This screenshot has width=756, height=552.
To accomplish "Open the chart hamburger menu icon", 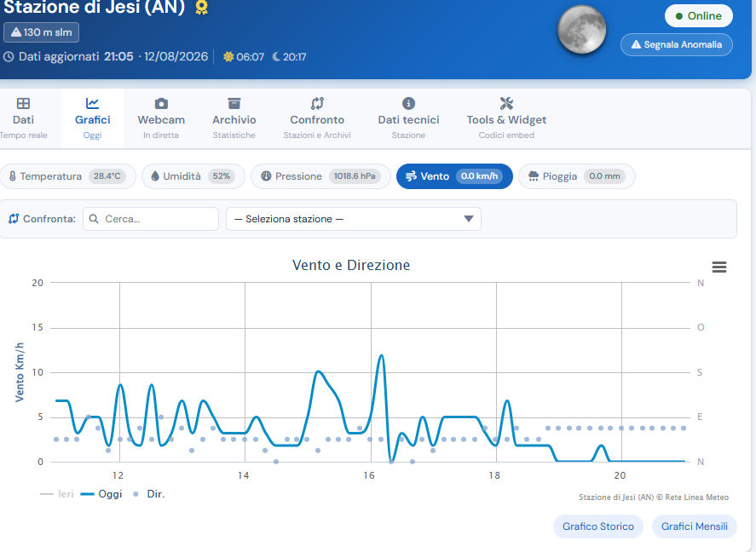I will [x=718, y=267].
